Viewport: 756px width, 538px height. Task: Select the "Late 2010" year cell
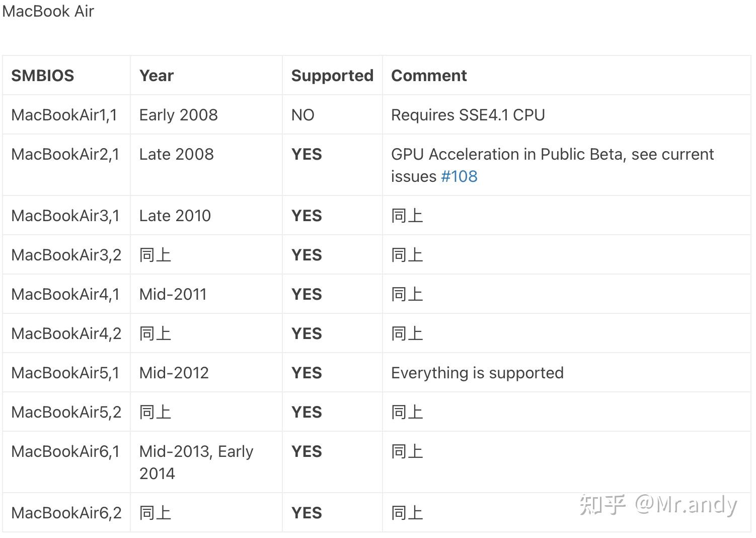click(x=175, y=216)
